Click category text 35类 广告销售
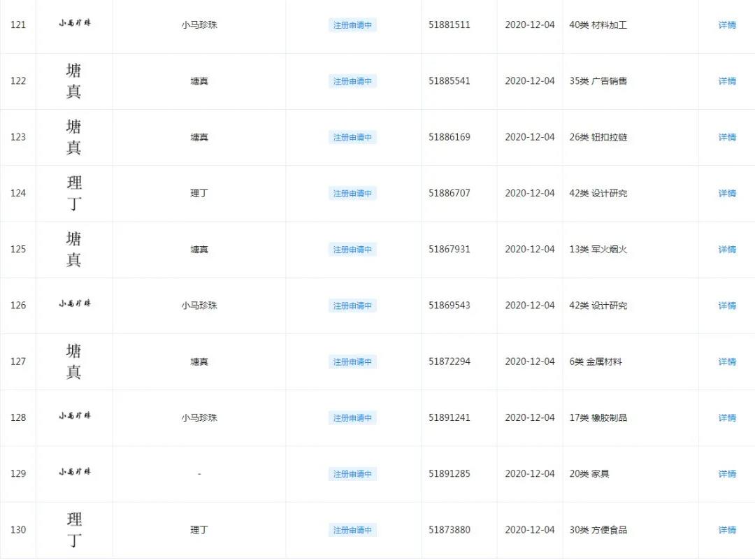 (598, 81)
